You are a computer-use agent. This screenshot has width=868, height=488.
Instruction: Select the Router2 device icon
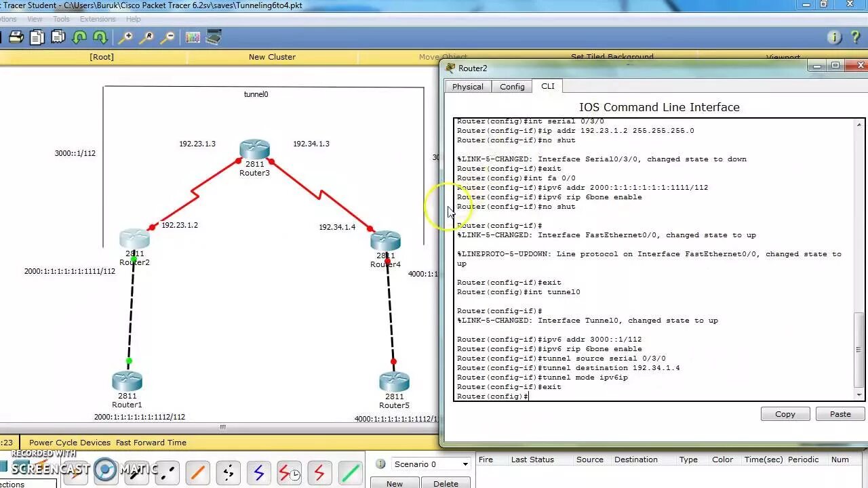[x=134, y=239]
